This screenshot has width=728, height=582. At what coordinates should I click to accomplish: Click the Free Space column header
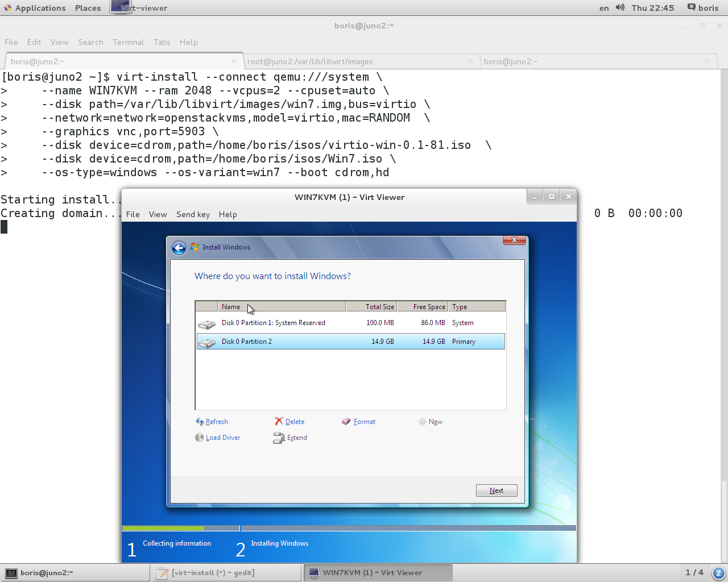pyautogui.click(x=423, y=307)
